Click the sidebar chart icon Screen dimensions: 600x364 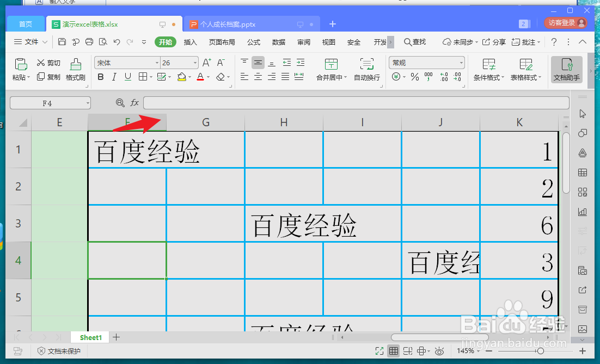coord(583,212)
